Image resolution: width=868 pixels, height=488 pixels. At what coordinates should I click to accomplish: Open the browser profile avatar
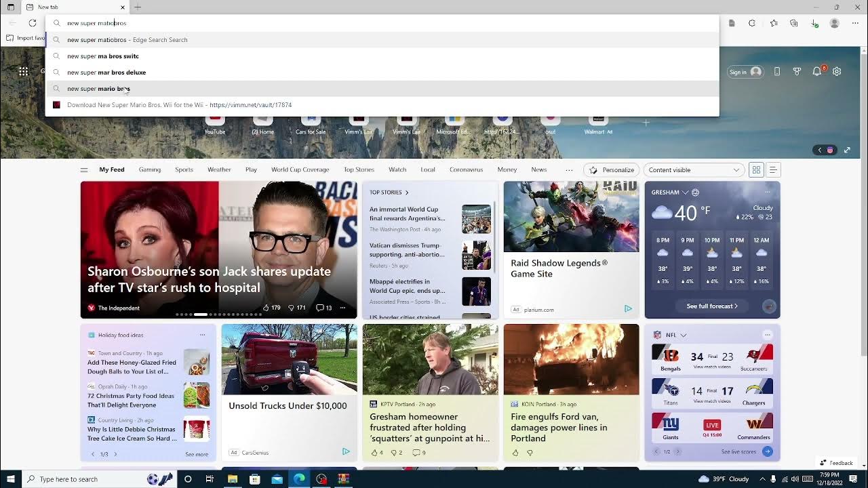pos(835,23)
